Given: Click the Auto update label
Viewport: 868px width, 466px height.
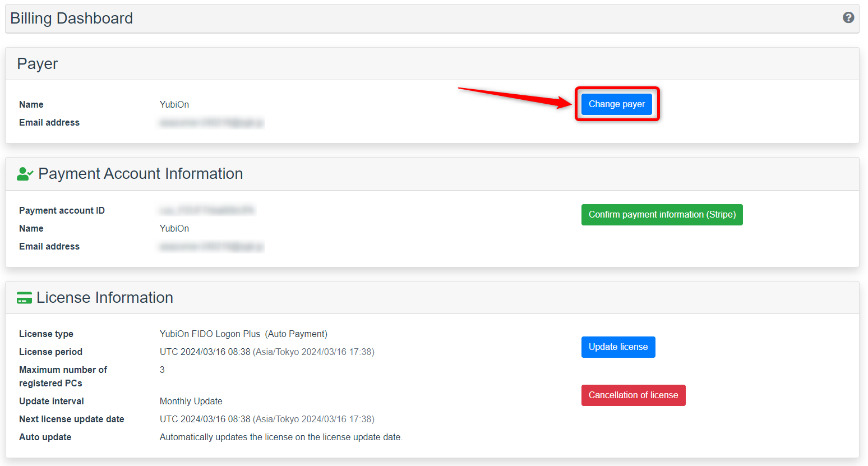Looking at the screenshot, I should [45, 437].
